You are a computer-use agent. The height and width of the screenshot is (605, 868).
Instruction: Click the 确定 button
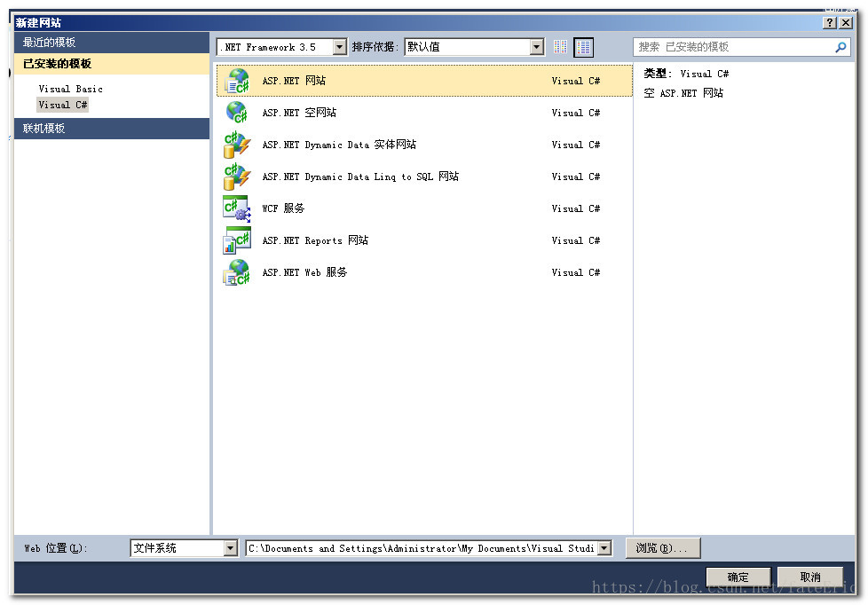tap(738, 577)
